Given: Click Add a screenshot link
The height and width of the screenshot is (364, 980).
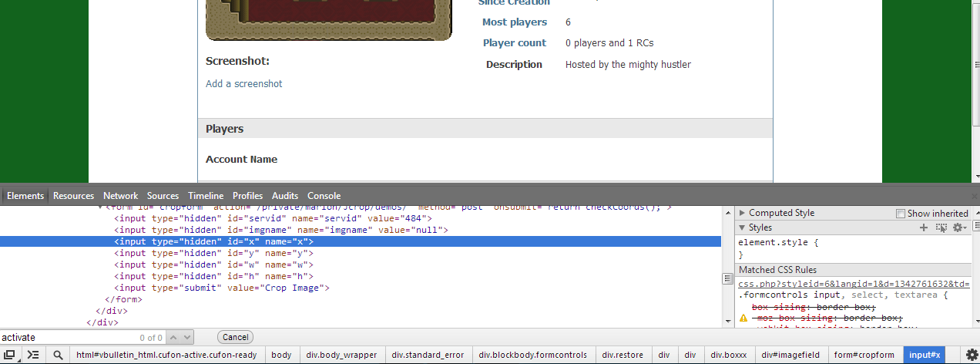Looking at the screenshot, I should [243, 83].
